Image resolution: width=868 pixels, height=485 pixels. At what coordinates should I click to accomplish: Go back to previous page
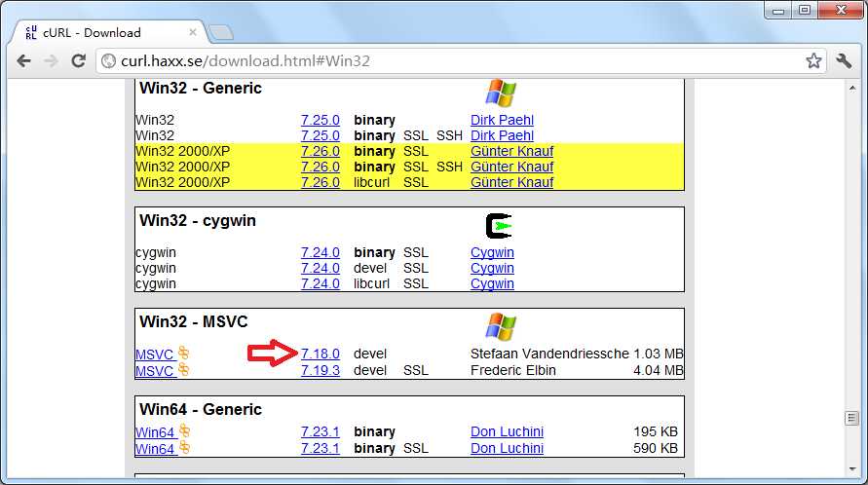click(x=23, y=61)
